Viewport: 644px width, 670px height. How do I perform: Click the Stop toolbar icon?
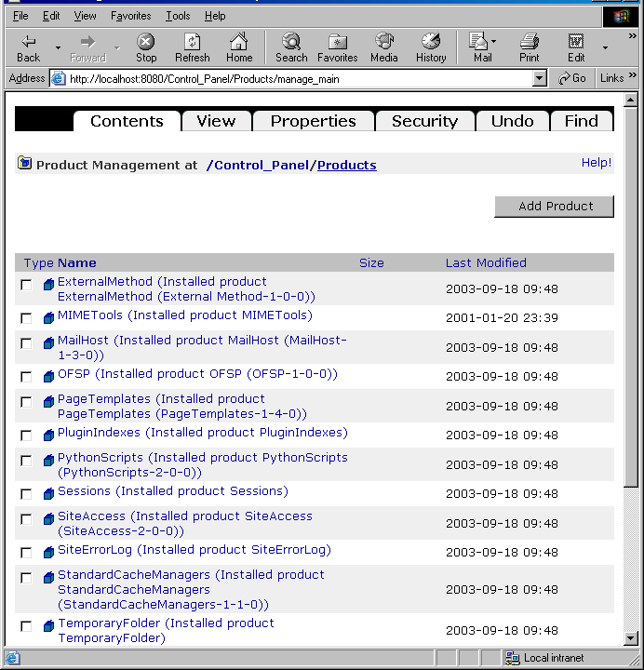pos(146,42)
